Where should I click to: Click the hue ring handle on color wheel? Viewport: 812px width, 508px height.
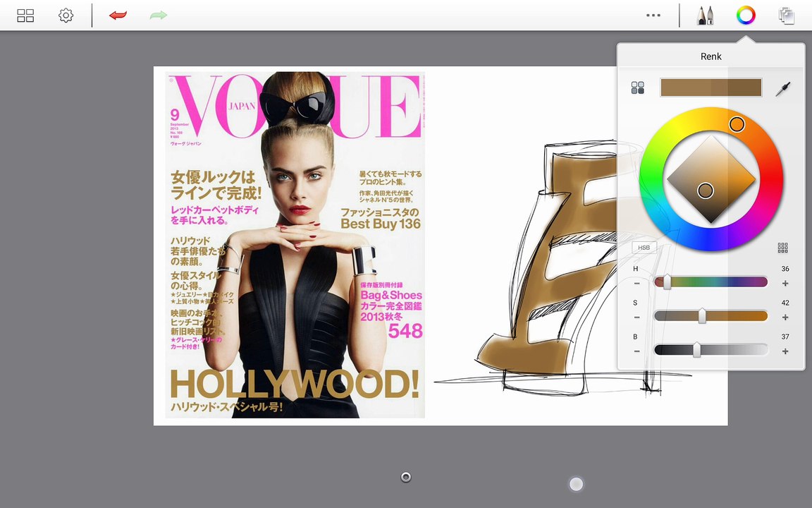[737, 124]
